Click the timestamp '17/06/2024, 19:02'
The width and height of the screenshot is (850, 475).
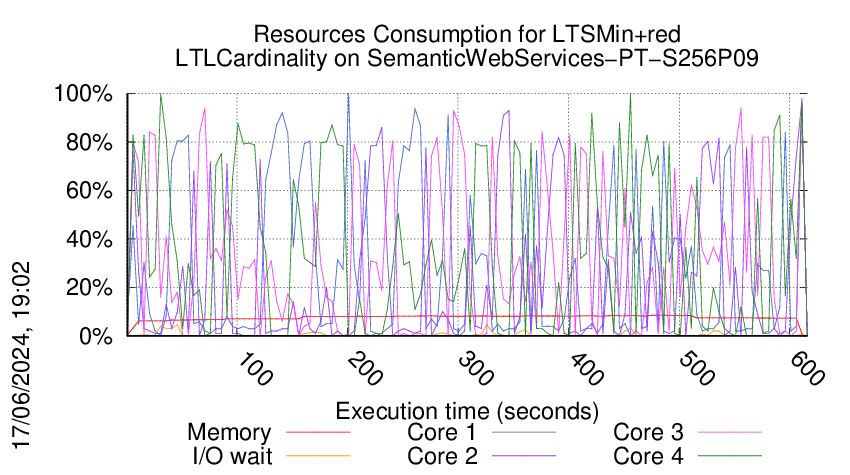(x=21, y=356)
